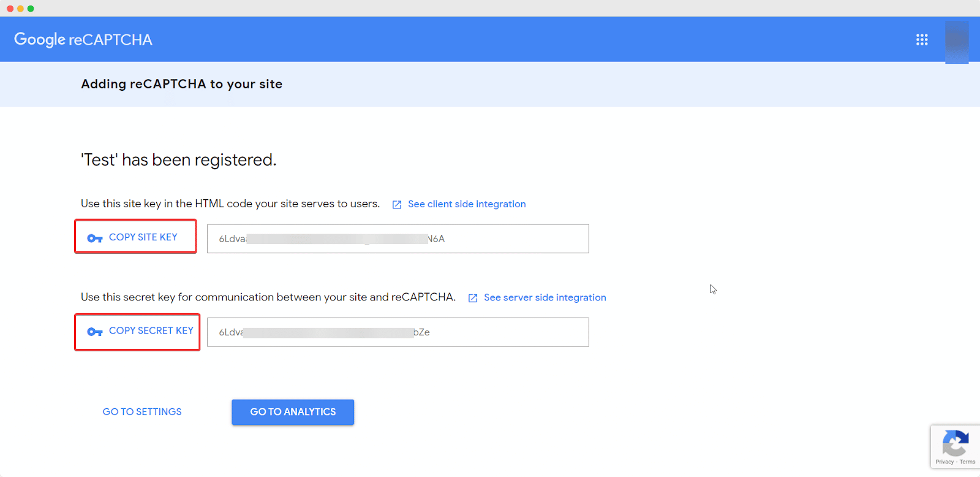Click the blurred account avatar

957,42
